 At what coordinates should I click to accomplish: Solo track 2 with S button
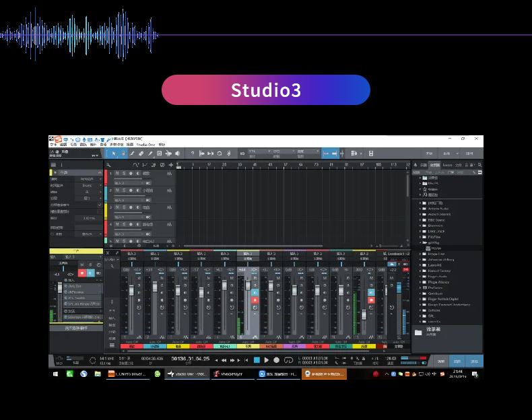[x=124, y=190]
